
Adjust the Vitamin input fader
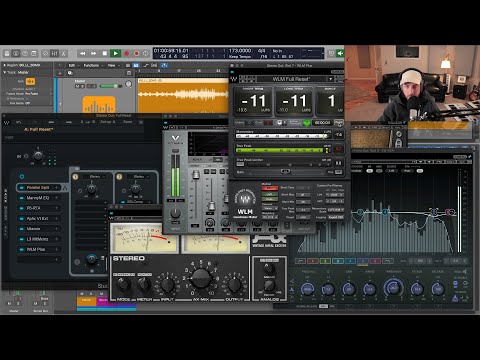tap(196, 174)
